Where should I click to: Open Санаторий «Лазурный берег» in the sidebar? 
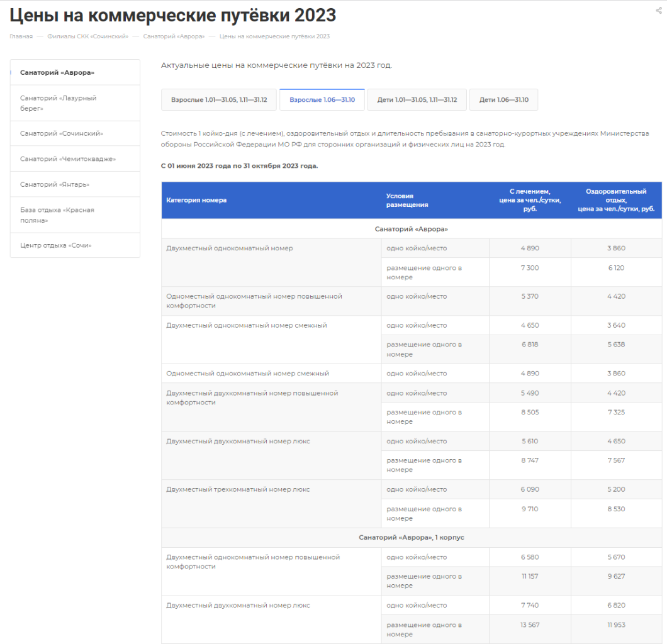tap(58, 103)
